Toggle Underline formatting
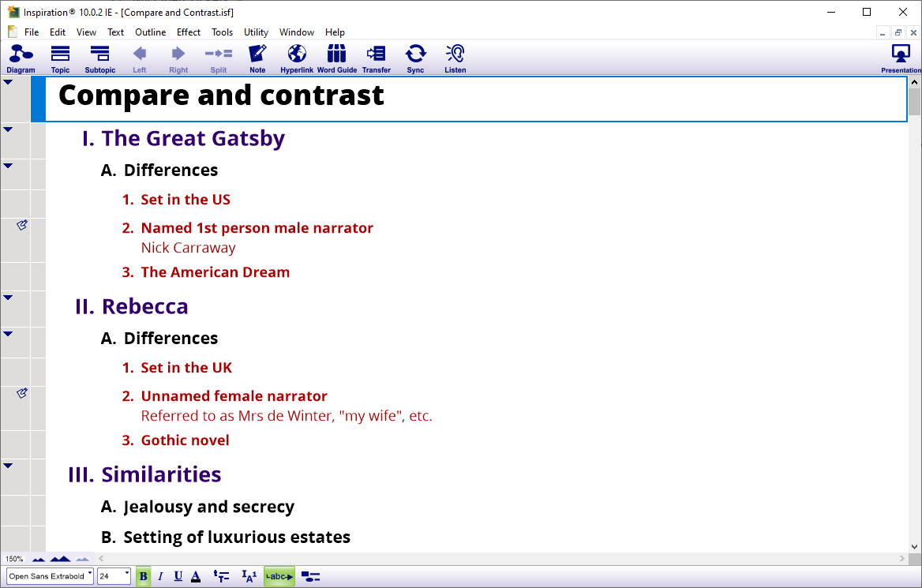The image size is (922, 588). coord(178,576)
